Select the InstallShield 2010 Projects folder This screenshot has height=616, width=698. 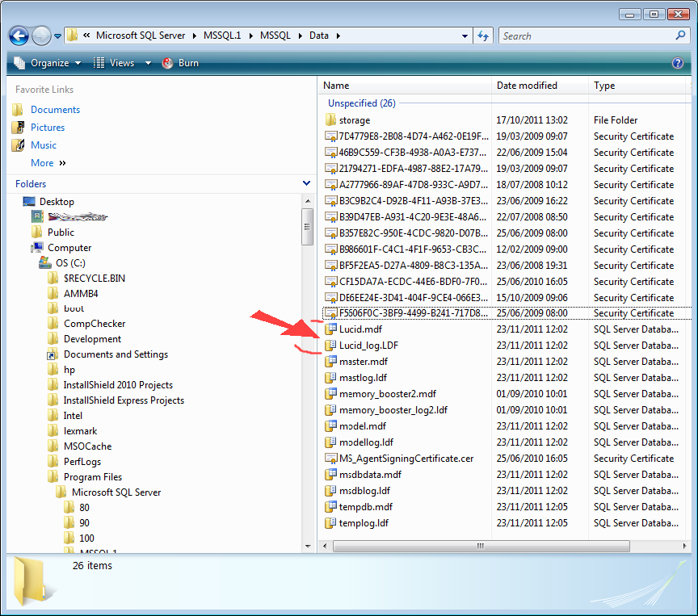[118, 385]
